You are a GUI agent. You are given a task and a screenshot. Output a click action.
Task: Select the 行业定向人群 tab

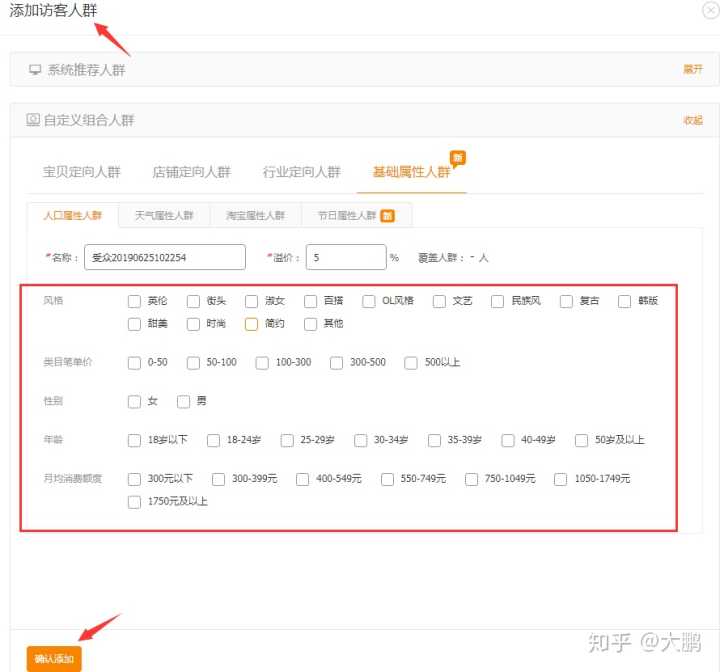pos(301,172)
